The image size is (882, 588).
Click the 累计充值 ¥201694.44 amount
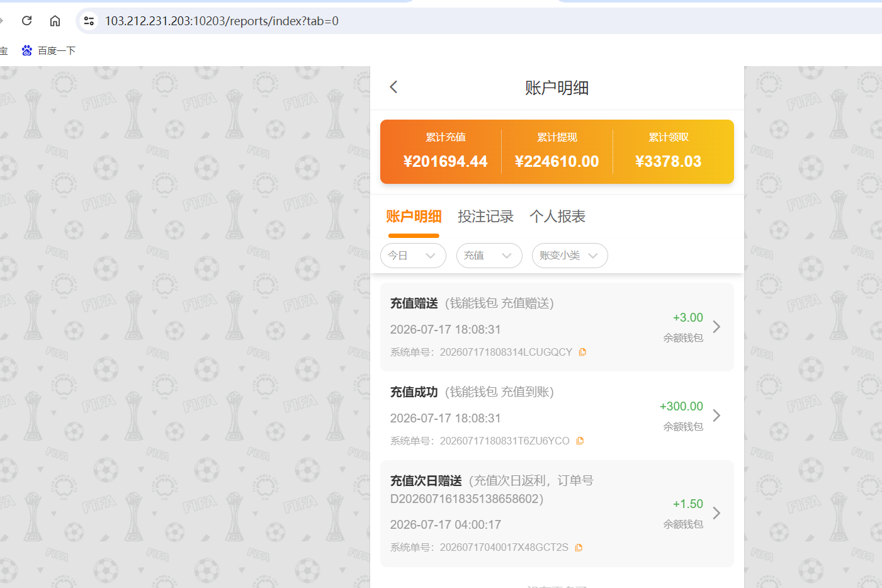pos(445,162)
